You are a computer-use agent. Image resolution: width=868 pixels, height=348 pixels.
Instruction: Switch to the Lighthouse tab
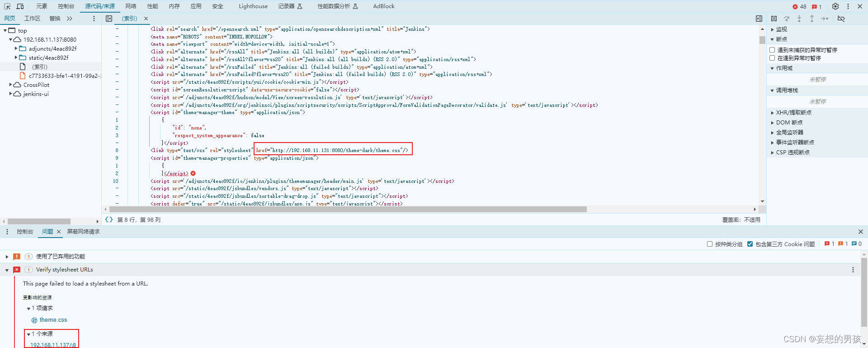click(253, 6)
